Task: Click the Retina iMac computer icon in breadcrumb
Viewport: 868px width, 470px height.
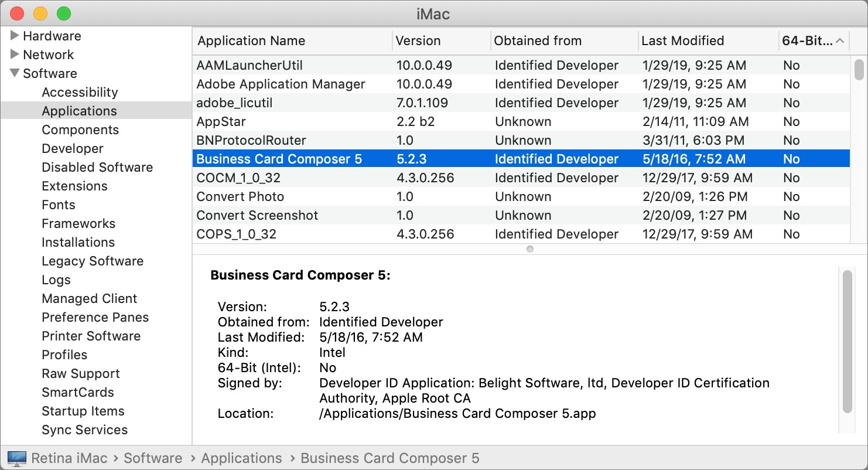Action: click(x=16, y=458)
